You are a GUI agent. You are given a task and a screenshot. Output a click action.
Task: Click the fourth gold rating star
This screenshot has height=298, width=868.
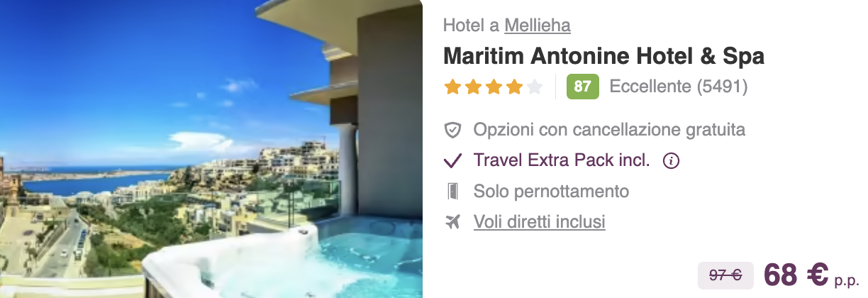click(x=515, y=87)
